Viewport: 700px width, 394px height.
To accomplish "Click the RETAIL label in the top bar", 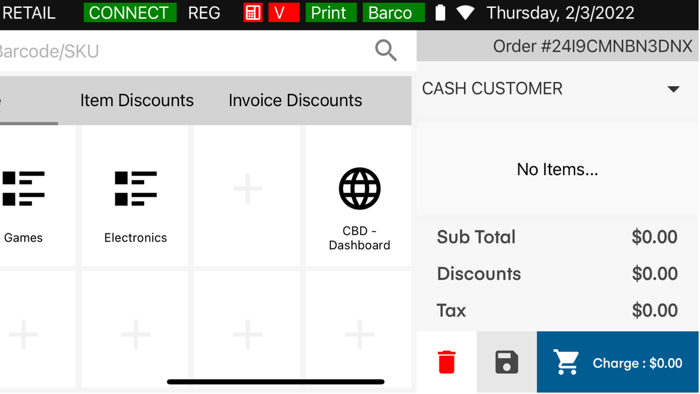I will click(28, 12).
